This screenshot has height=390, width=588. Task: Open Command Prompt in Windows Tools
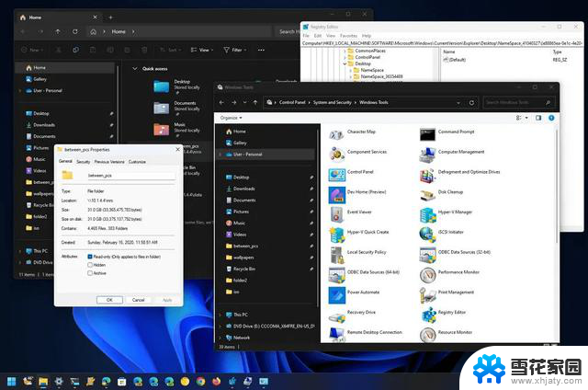pyautogui.click(x=447, y=133)
